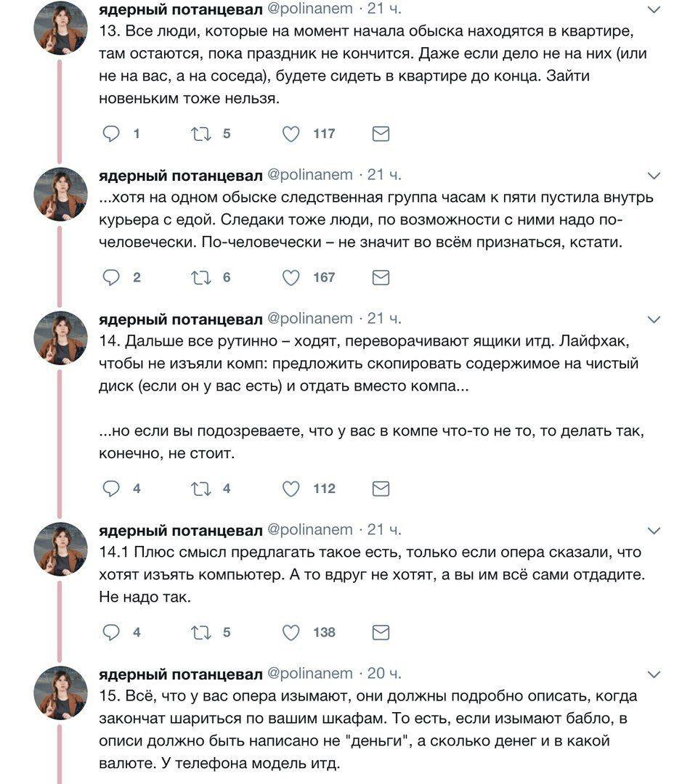Retweet the tweet numbered 13
The image size is (690, 784).
[199, 134]
